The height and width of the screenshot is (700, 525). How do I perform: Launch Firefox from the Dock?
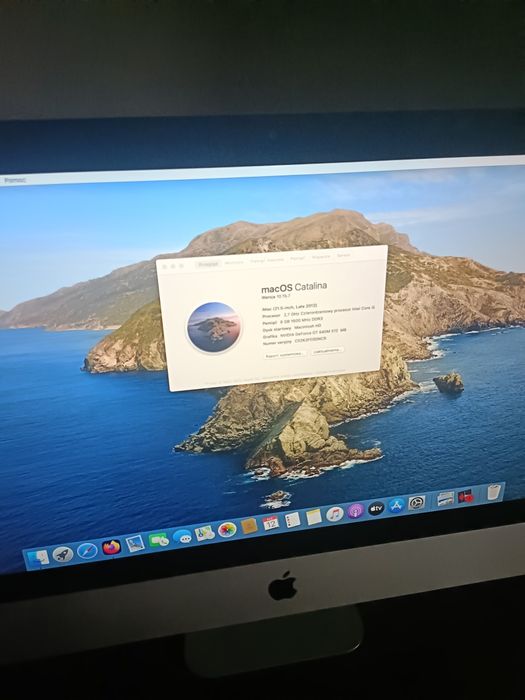(111, 547)
